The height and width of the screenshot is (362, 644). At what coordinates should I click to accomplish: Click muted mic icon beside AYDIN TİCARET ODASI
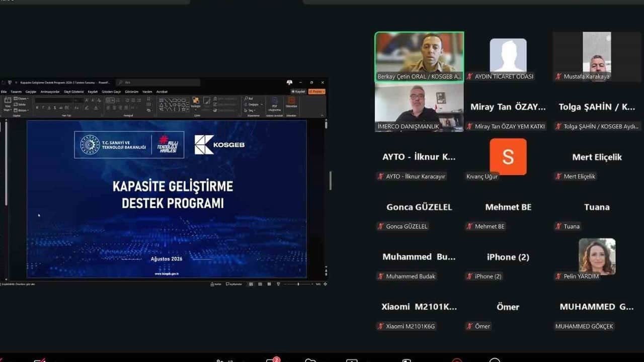[x=470, y=76]
